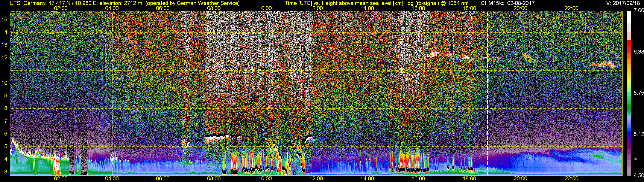The image size is (644, 182).
Task: Click the '22:00' label on top axis
Action: [571, 8]
